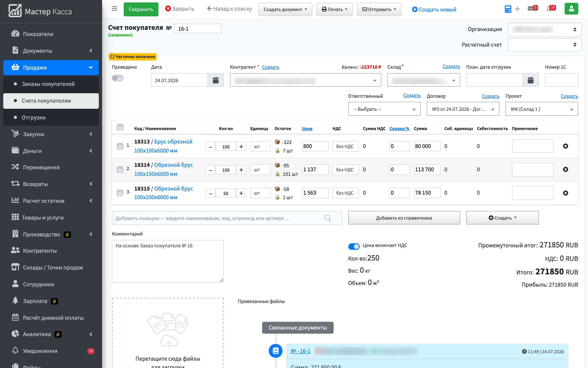Check the select-all checkbox in table header
The height and width of the screenshot is (368, 588).
click(120, 127)
